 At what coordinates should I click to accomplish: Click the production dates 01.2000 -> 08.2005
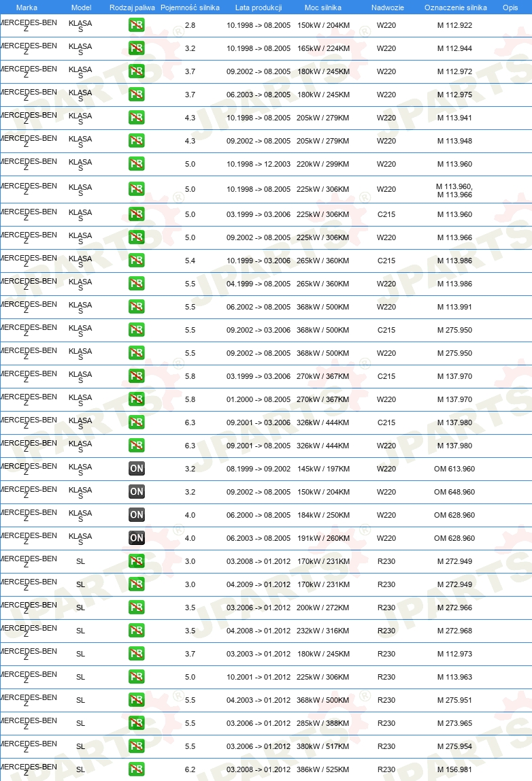click(x=259, y=399)
